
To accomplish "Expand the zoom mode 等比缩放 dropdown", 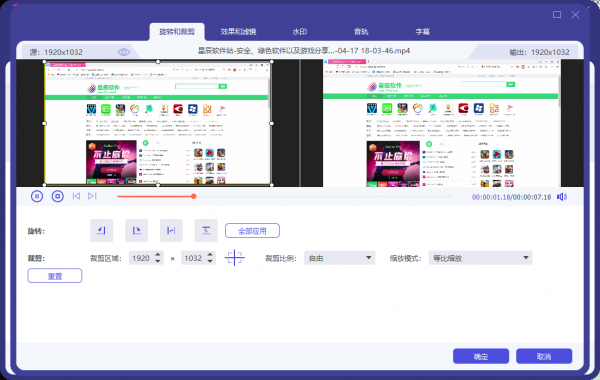I will (480, 258).
